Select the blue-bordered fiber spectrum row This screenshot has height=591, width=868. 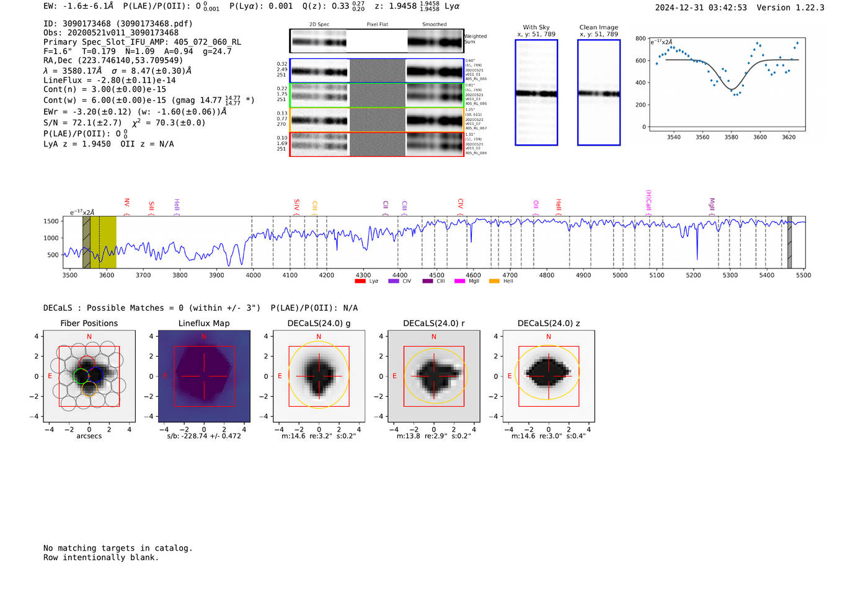(376, 71)
